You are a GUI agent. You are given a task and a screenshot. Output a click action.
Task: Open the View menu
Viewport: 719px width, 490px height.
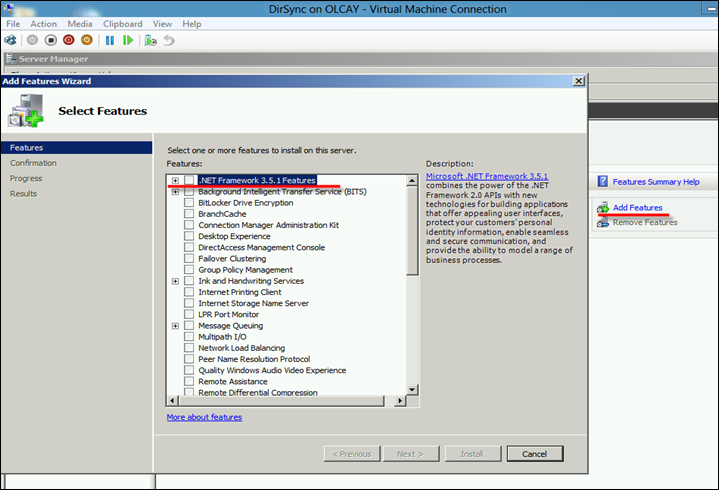point(162,24)
